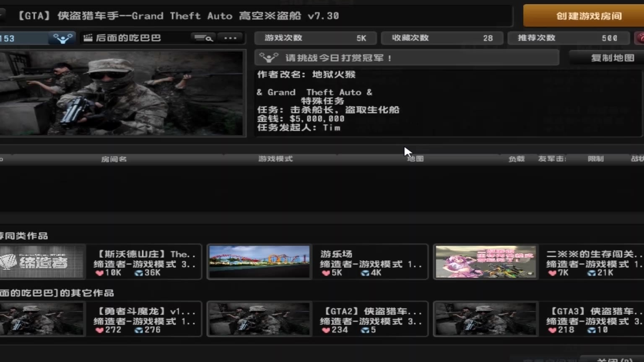Open the 游乐场 card title
This screenshot has width=644, height=362.
click(x=336, y=254)
